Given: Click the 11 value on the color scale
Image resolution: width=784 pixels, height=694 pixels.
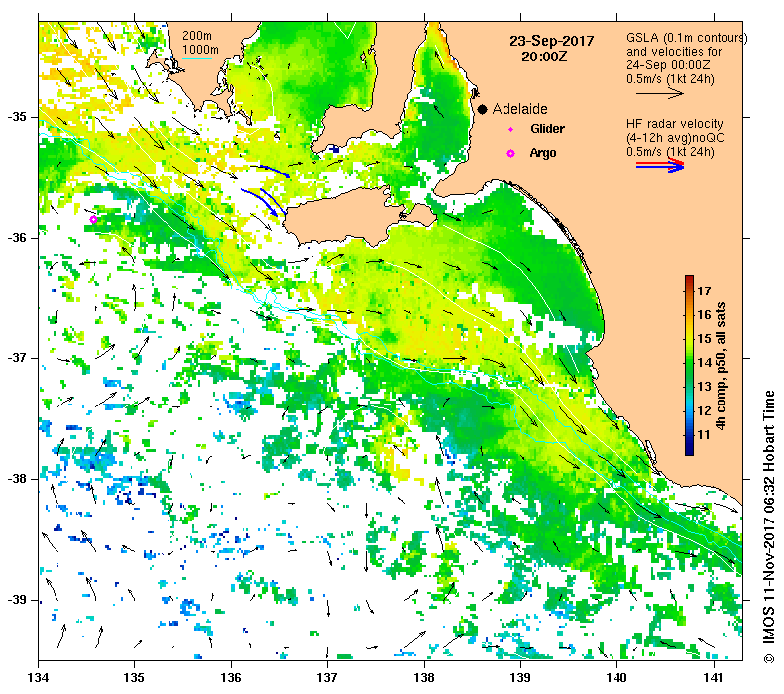Looking at the screenshot, I should 704,434.
